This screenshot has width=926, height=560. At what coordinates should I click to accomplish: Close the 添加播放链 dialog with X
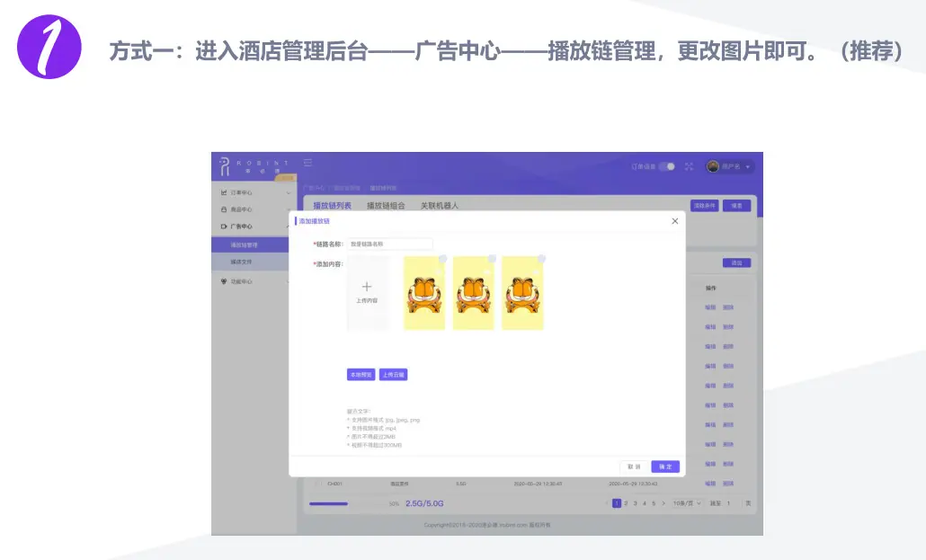click(x=675, y=221)
